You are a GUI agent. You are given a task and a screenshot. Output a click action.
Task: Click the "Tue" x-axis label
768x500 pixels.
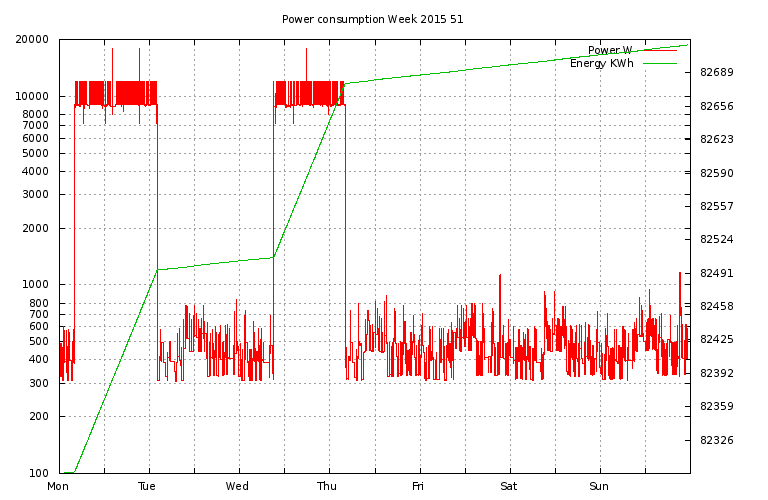tap(147, 486)
